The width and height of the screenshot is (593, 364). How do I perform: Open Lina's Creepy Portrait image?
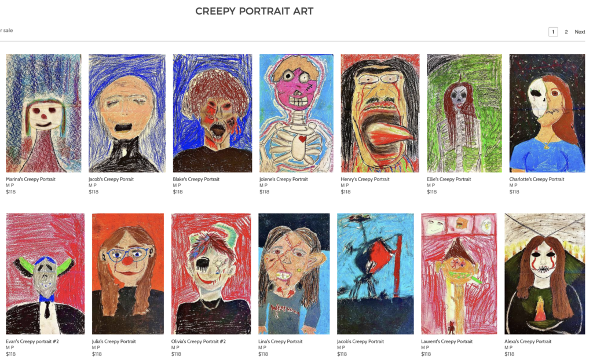pos(294,274)
